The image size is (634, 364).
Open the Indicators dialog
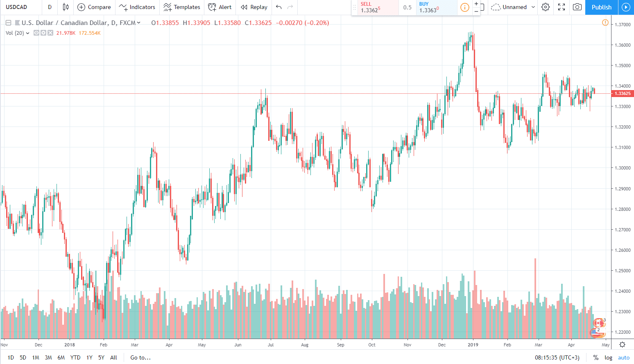coord(137,7)
